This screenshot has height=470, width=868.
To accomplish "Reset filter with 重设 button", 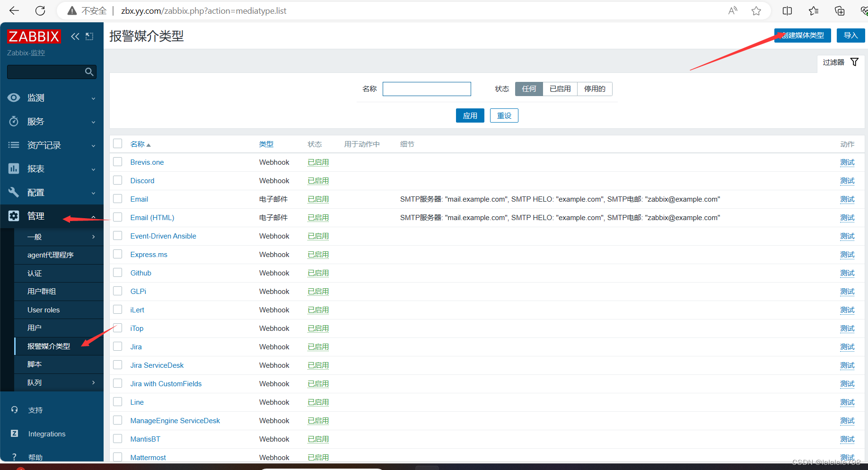I will click(504, 115).
